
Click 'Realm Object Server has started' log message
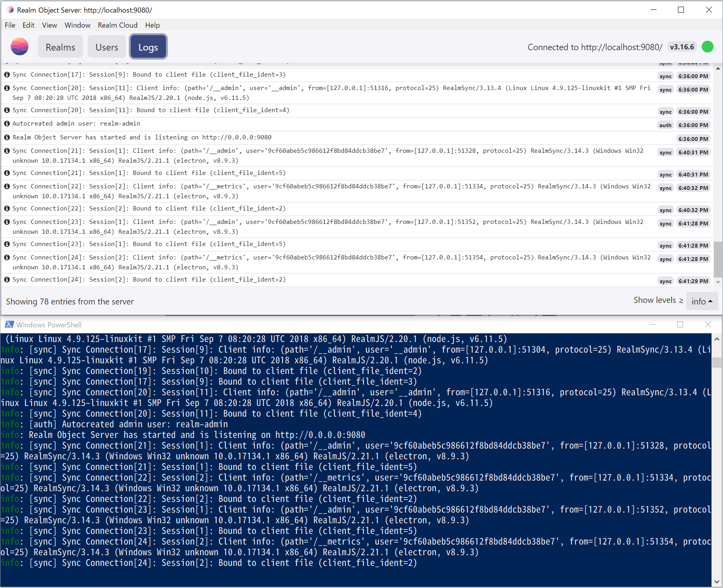pyautogui.click(x=142, y=137)
